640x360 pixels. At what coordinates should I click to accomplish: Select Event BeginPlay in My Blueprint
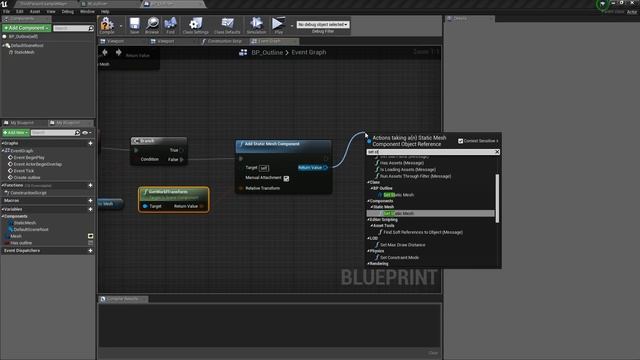29,158
